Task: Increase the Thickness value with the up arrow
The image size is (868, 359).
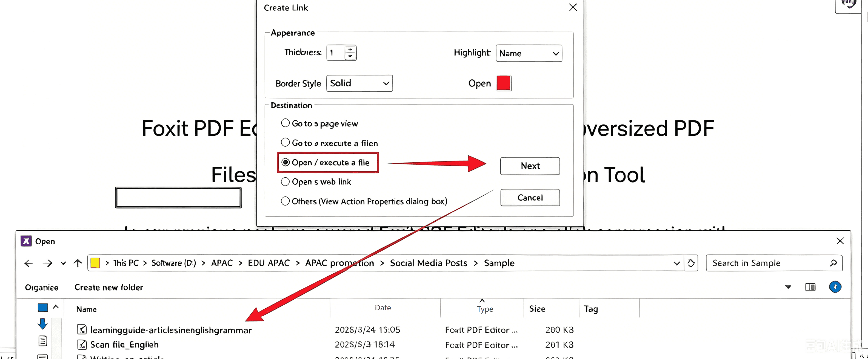Action: point(350,49)
